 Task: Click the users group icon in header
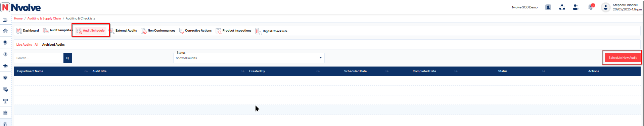576,7
